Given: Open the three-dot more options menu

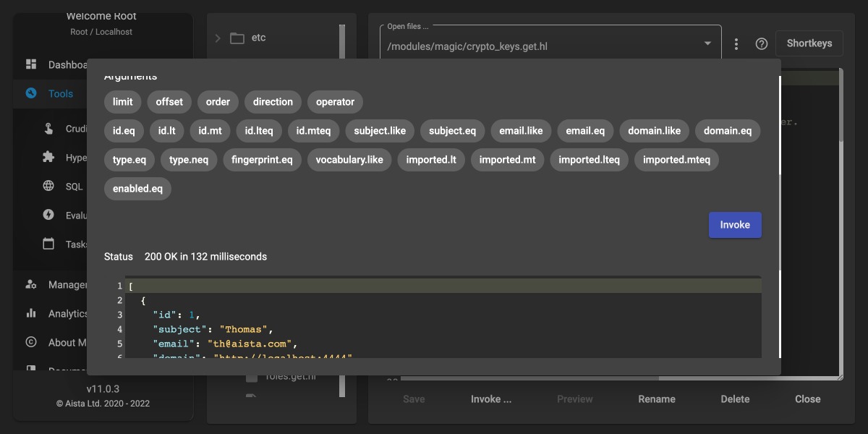Looking at the screenshot, I should pos(736,44).
